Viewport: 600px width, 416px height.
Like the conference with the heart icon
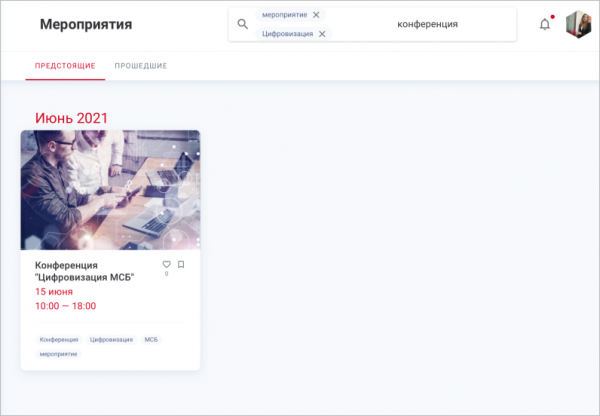166,264
